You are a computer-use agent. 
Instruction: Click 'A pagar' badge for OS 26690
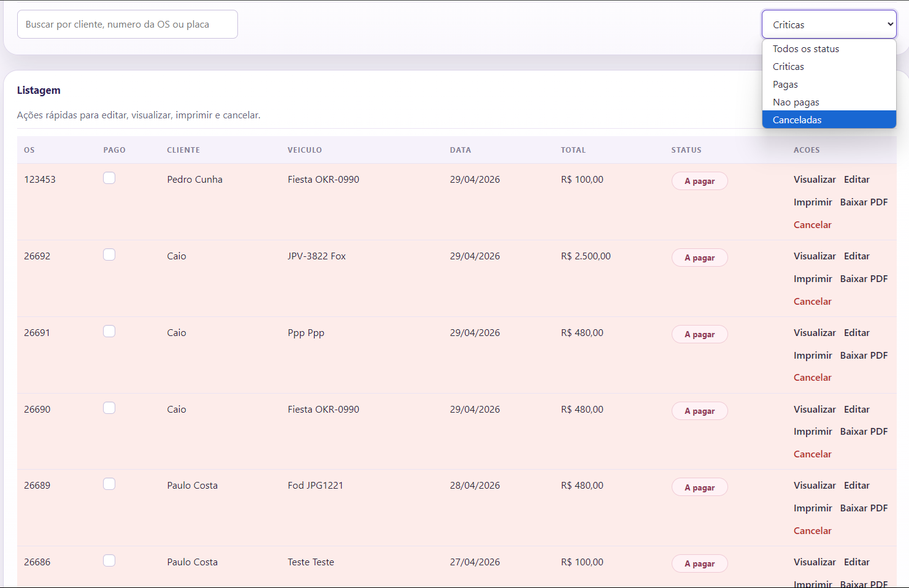coord(700,411)
